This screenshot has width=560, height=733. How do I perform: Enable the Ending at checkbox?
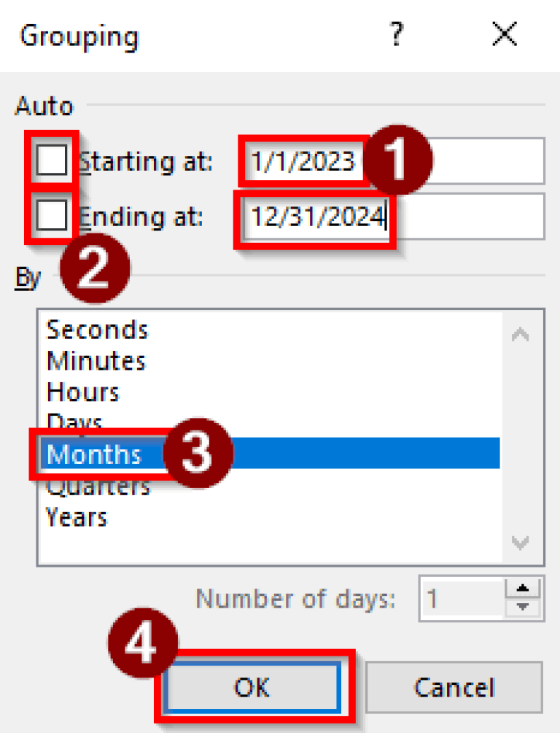click(x=51, y=216)
